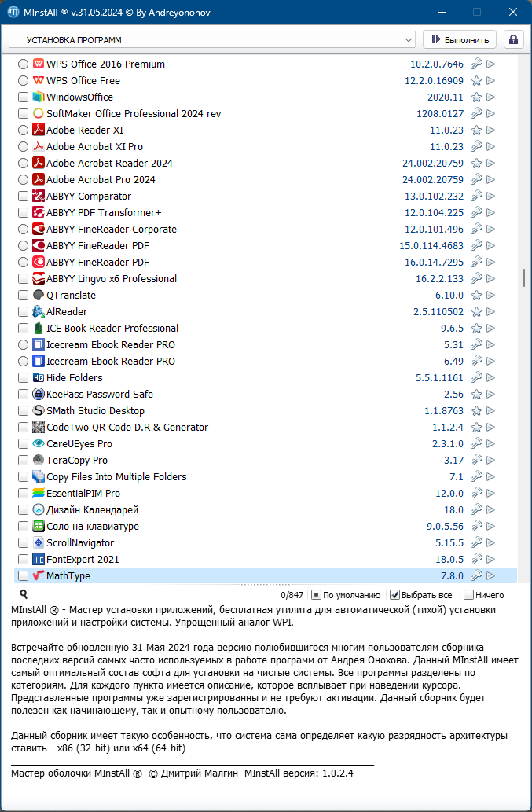Image resolution: width=532 pixels, height=812 pixels.
Task: Click the key icon for TeraCopy Pro
Action: pyautogui.click(x=476, y=461)
